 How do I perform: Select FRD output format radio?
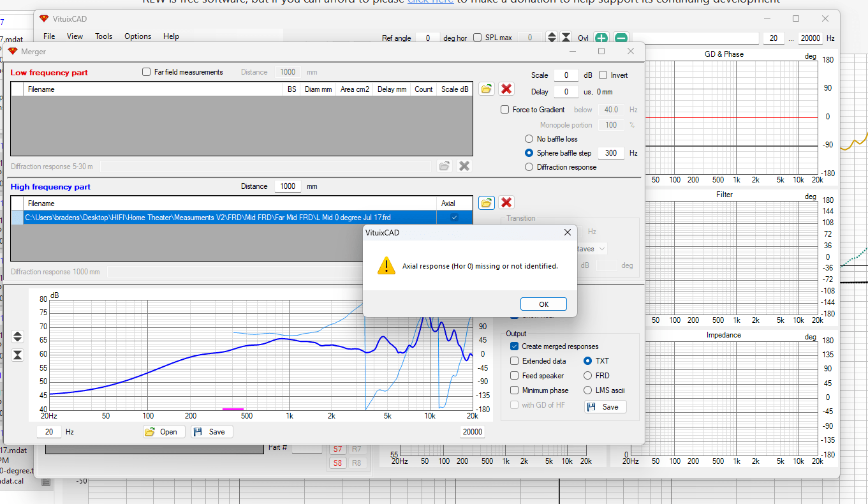[x=588, y=376]
